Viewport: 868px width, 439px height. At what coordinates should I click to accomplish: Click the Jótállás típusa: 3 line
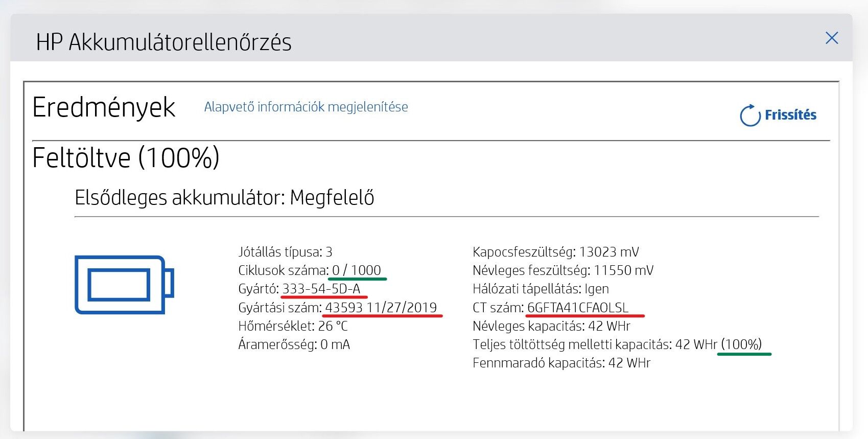coord(285,251)
